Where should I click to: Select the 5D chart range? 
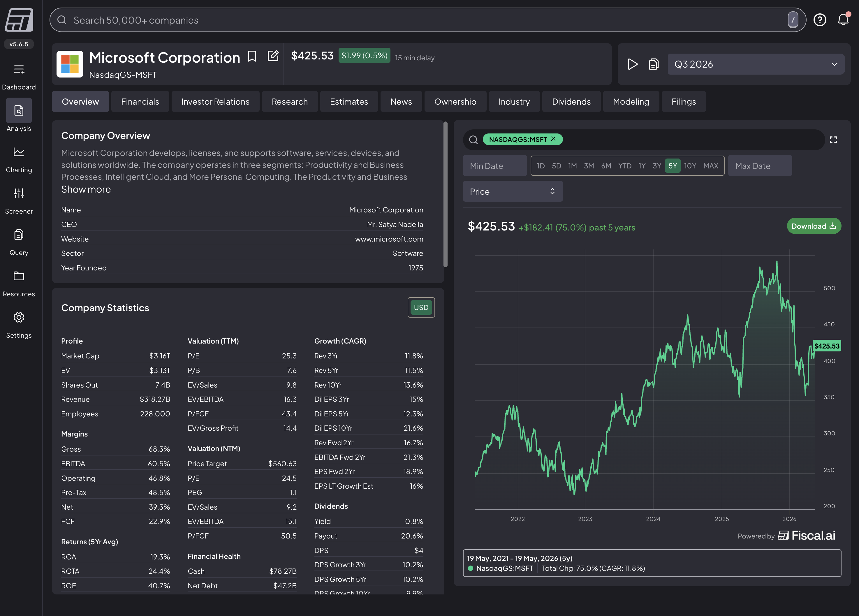tap(556, 166)
